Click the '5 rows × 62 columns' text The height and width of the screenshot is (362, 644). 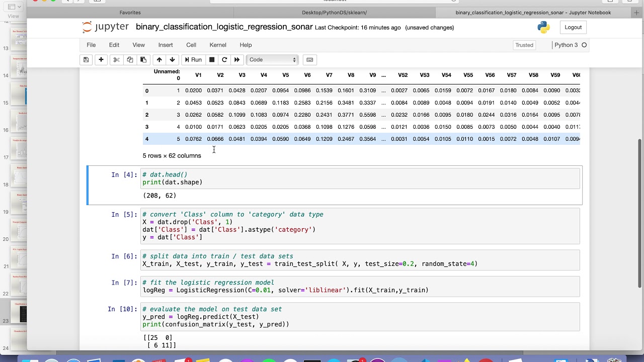tap(172, 156)
